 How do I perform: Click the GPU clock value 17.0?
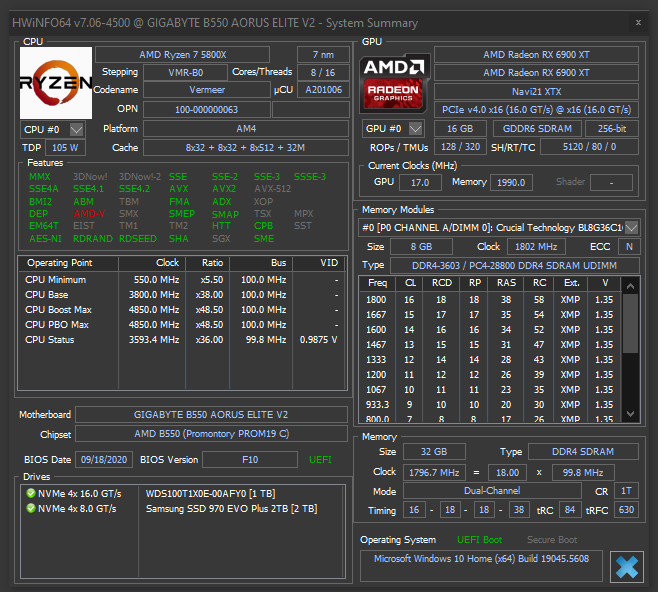420,183
